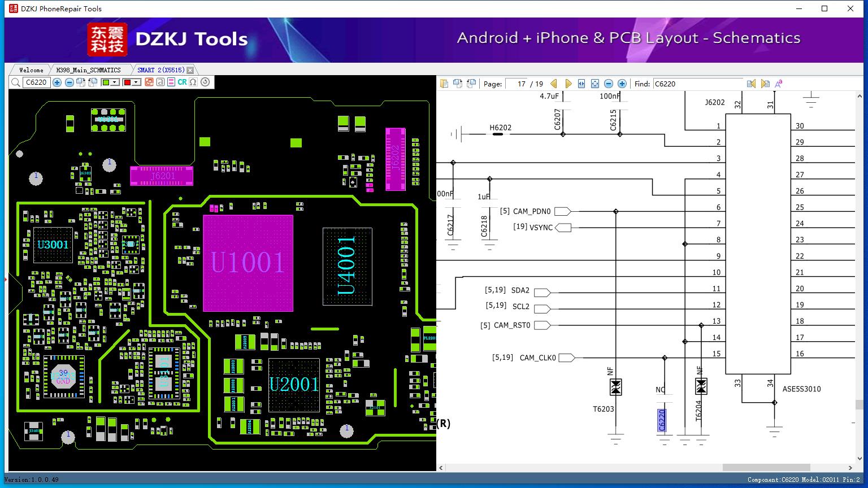868x488 pixels.
Task: Click highlighted C6220 label in the schematic
Action: (x=662, y=420)
